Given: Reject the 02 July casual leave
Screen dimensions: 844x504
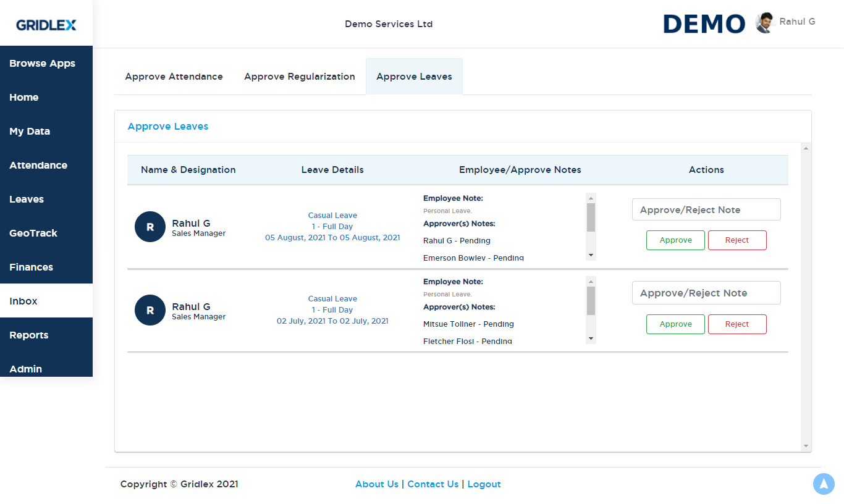Looking at the screenshot, I should (737, 324).
